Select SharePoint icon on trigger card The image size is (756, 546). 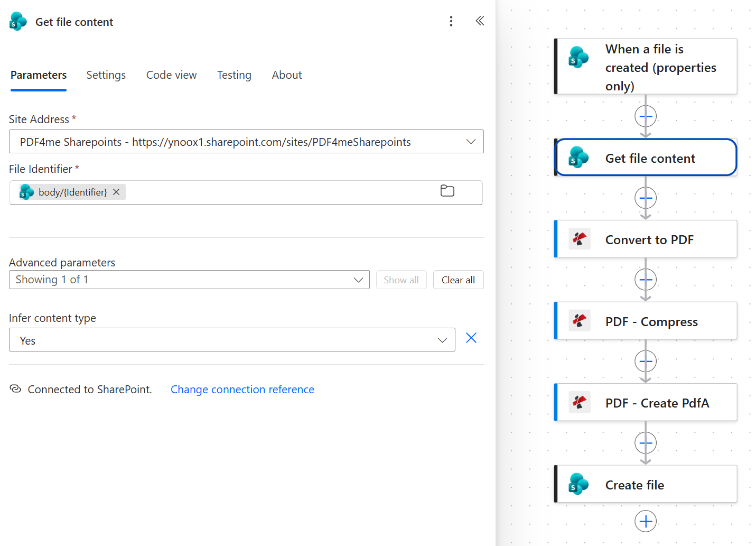point(578,57)
